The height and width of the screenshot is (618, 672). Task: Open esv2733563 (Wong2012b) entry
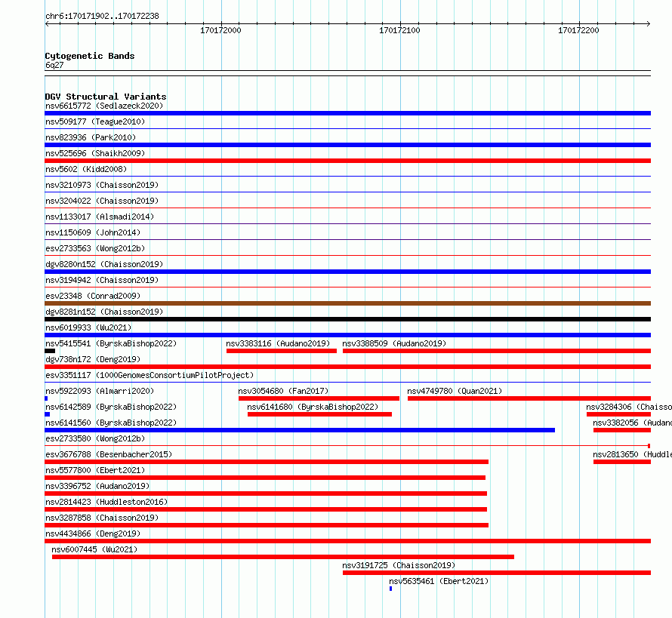coord(95,248)
